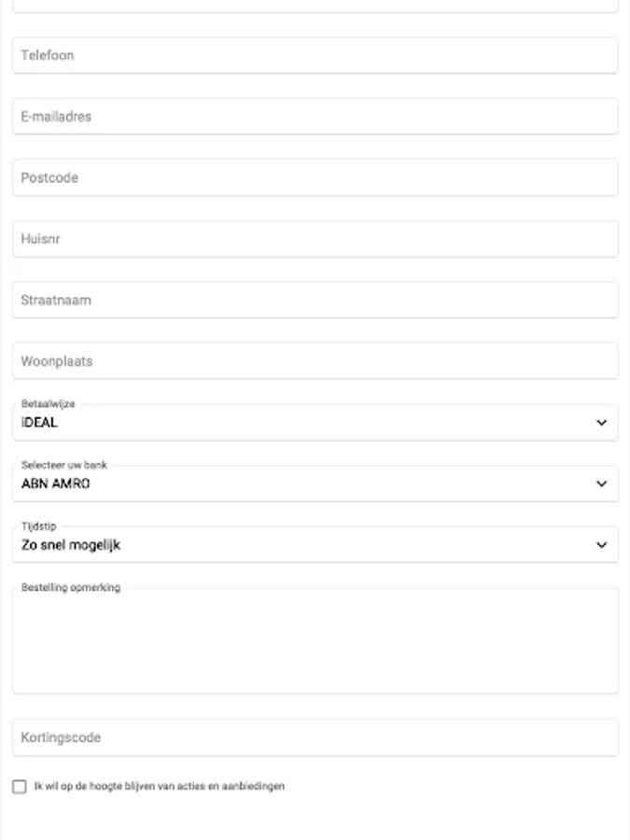Viewport: 630px width, 840px height.
Task: Click the 'Ik wil op de hoogte blijven' label text
Action: pos(159,787)
